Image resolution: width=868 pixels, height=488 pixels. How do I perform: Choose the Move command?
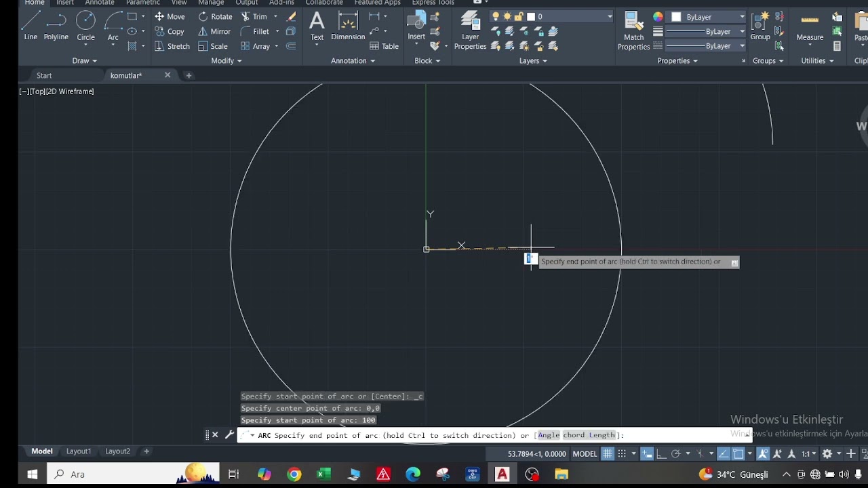pyautogui.click(x=170, y=16)
